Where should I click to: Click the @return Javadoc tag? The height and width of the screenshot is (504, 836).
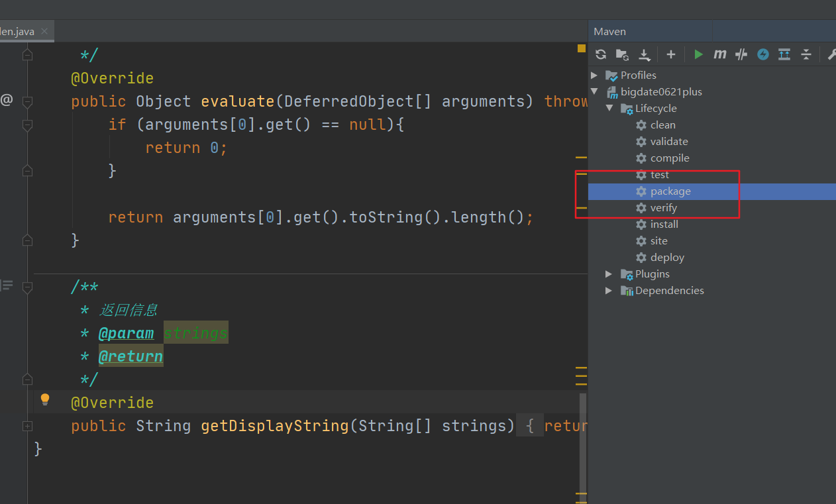(131, 356)
